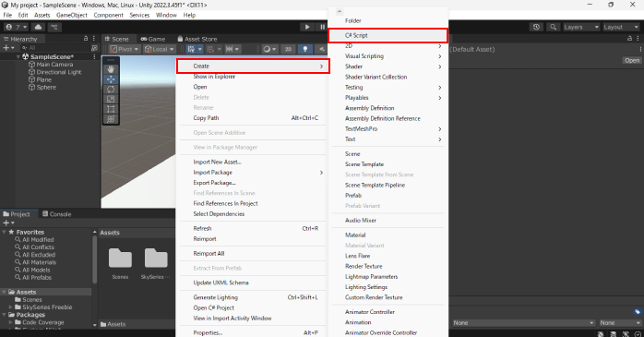The width and height of the screenshot is (644, 337).
Task: Click the Play button
Action: coord(307,27)
